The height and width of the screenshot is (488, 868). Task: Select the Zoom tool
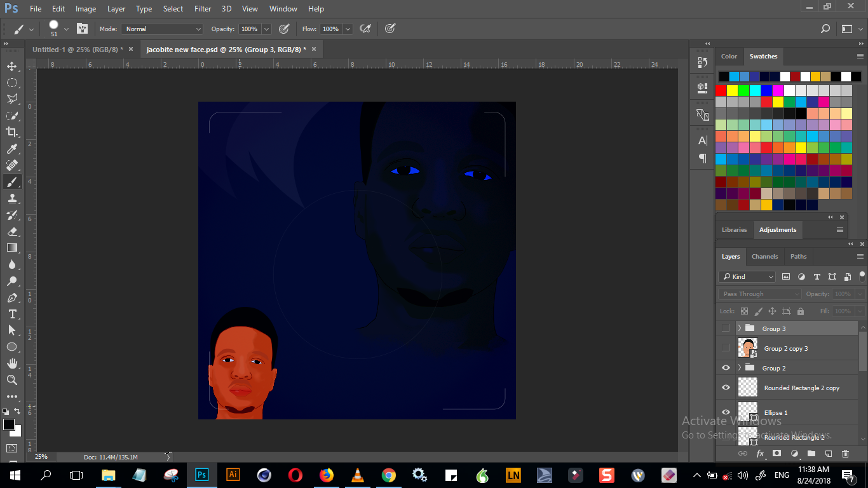[11, 380]
